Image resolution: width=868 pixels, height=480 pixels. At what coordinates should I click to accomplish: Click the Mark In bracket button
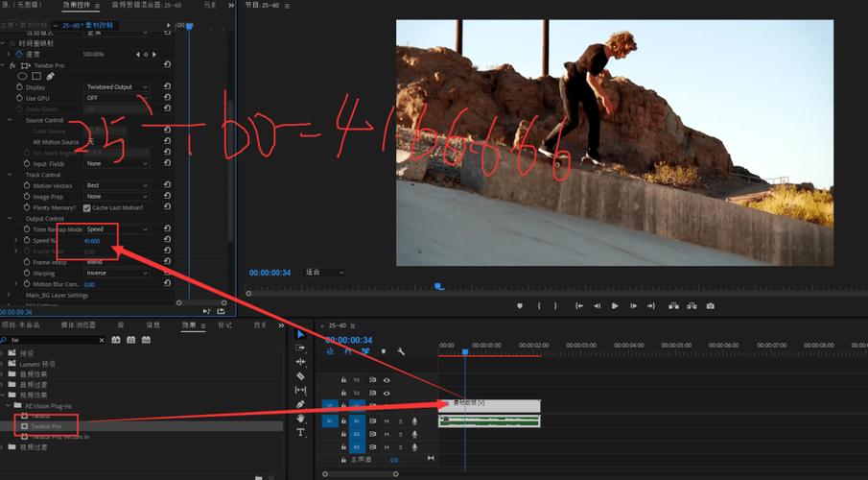(539, 306)
